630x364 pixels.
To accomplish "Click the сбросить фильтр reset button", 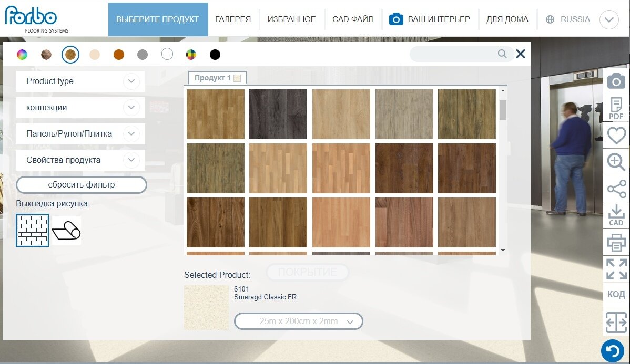I will [81, 184].
